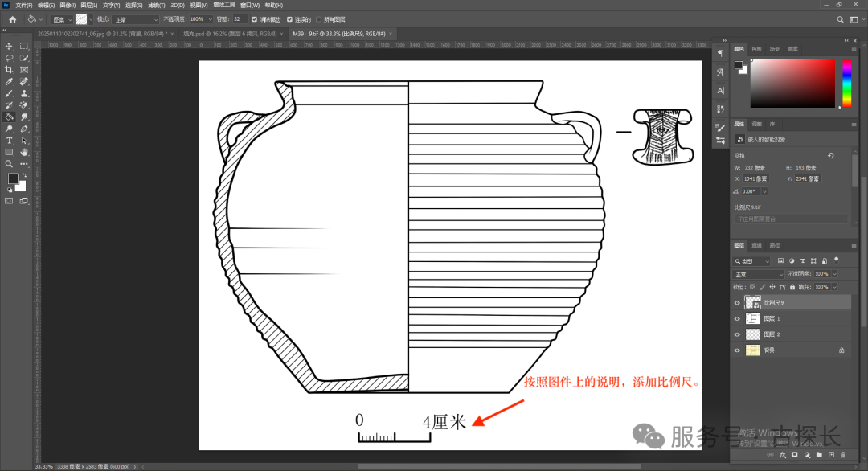Open the Paragraph panel icon
This screenshot has width=868, height=471.
click(720, 53)
